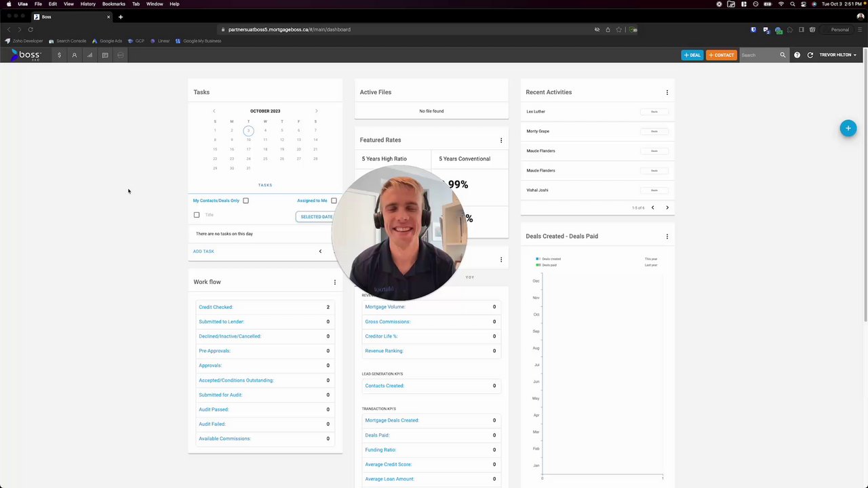The width and height of the screenshot is (868, 488).
Task: Click the ADD TASK link
Action: pos(203,251)
